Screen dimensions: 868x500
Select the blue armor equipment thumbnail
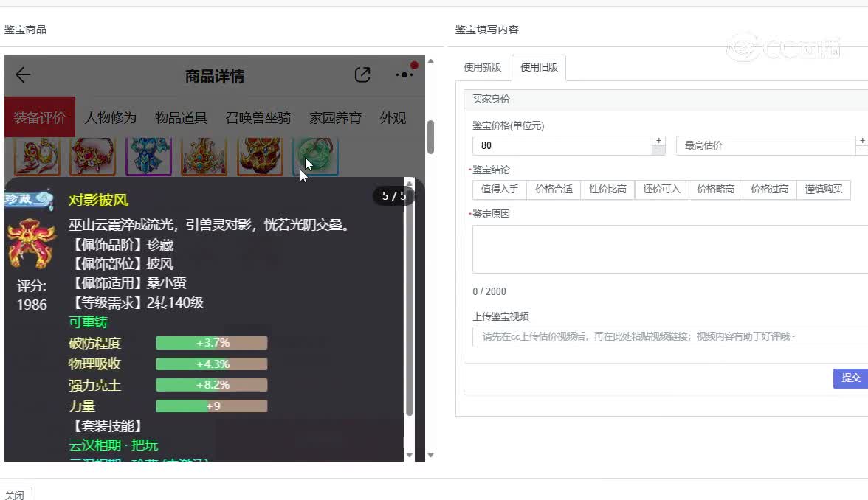point(148,156)
